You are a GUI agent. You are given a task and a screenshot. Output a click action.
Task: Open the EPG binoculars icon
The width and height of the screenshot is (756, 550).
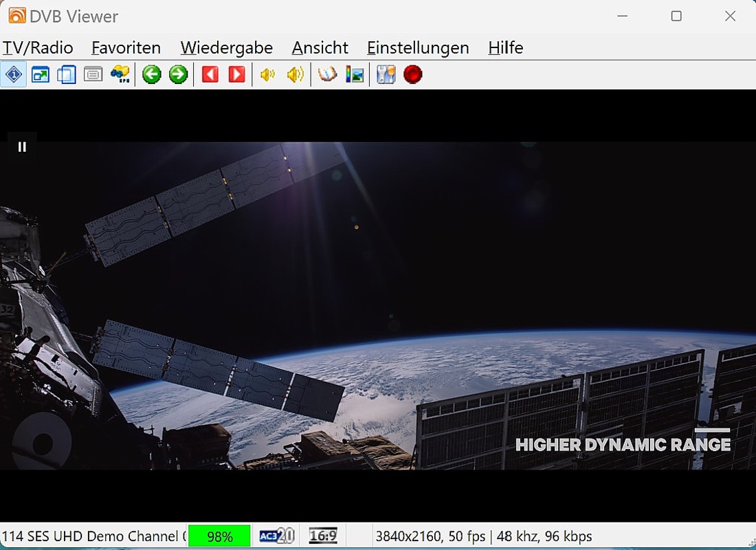(x=120, y=75)
